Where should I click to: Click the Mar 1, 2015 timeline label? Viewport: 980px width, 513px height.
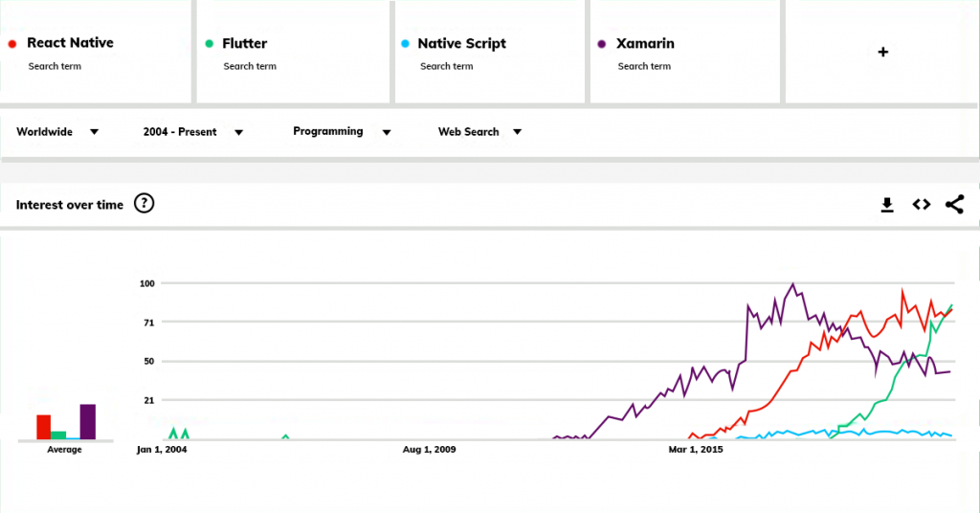(x=695, y=449)
